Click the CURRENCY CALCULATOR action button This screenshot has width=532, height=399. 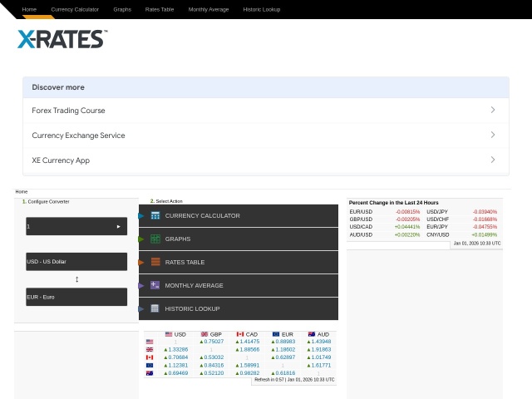click(239, 216)
